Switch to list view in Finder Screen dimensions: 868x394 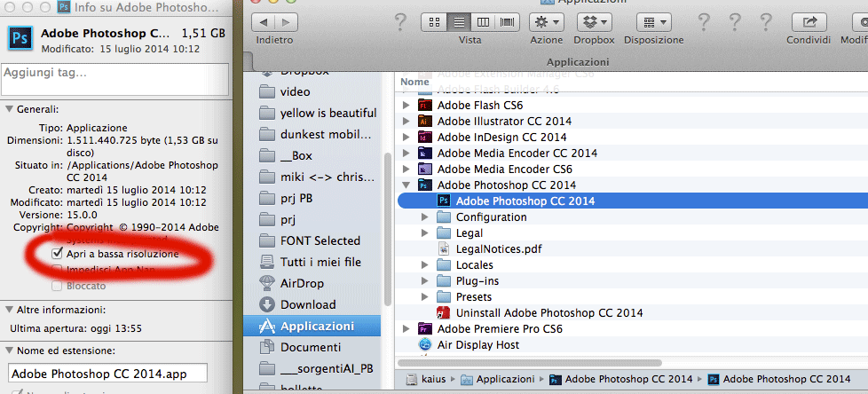click(x=459, y=22)
